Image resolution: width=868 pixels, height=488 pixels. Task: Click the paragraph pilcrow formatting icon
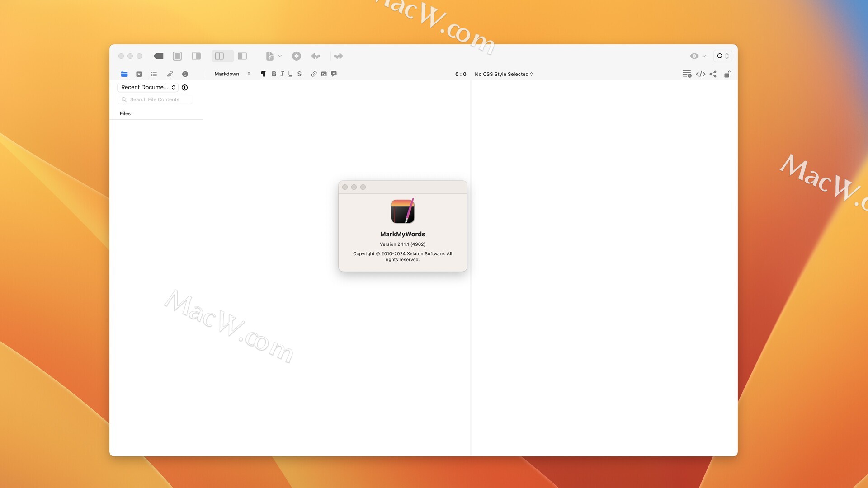[263, 74]
